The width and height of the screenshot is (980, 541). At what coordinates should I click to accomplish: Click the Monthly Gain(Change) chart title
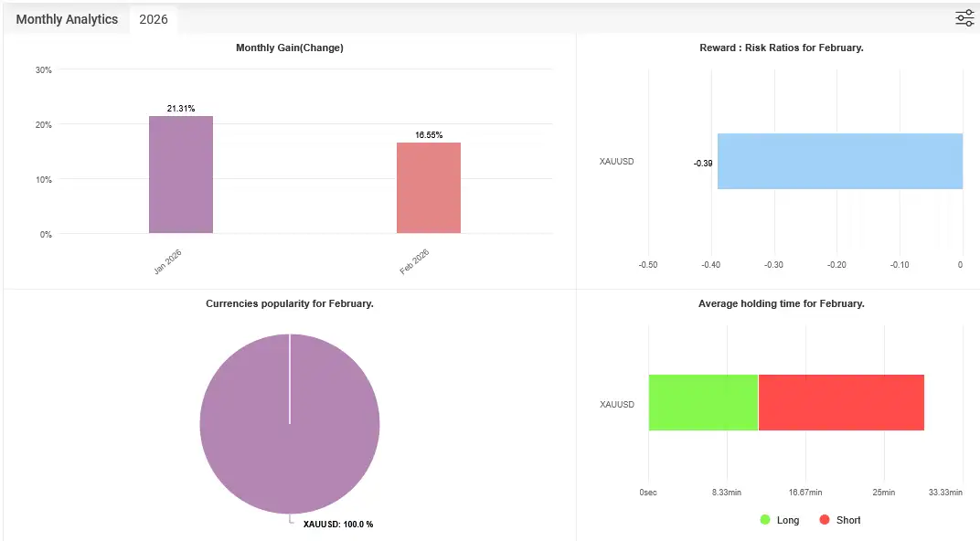(289, 48)
